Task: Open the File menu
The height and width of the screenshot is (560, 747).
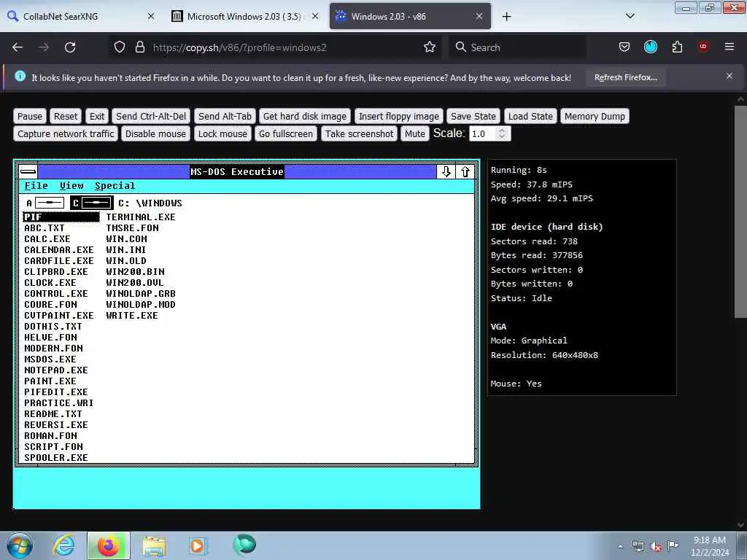Action: (36, 186)
